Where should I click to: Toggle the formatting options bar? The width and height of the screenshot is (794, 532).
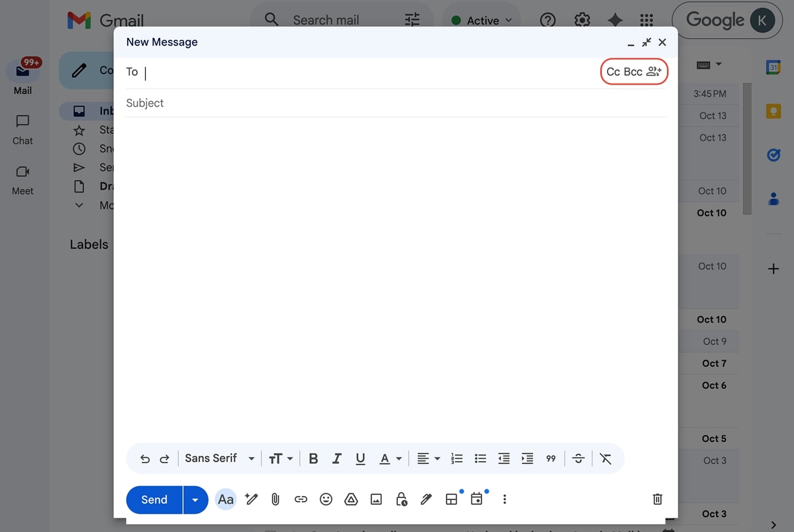(225, 499)
